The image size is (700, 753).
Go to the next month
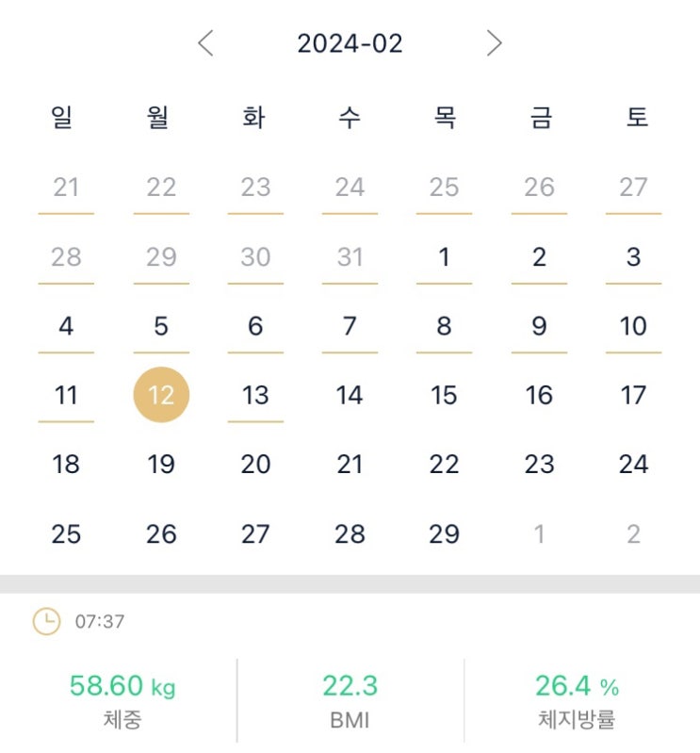pos(494,43)
